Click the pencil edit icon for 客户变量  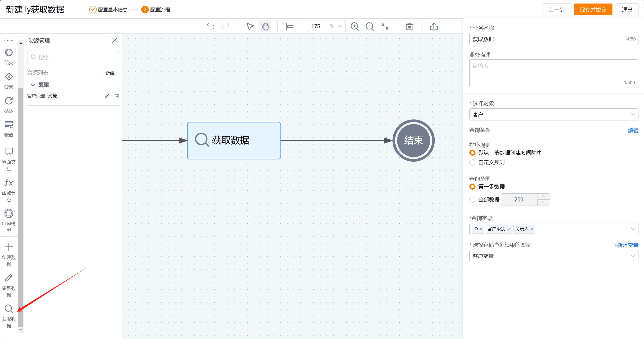point(107,96)
